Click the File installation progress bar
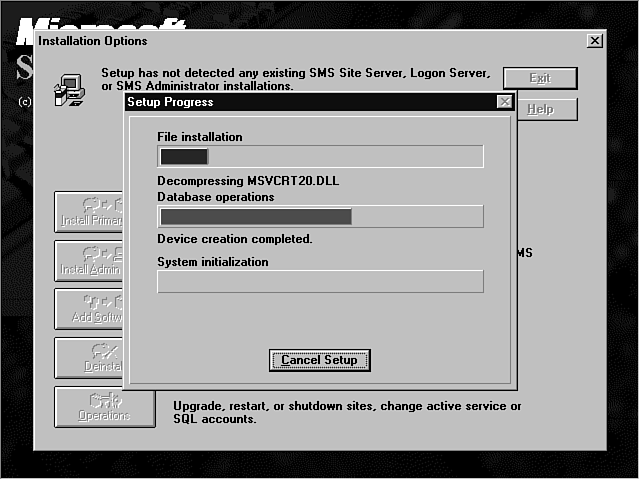The height and width of the screenshot is (480, 640). point(320,156)
